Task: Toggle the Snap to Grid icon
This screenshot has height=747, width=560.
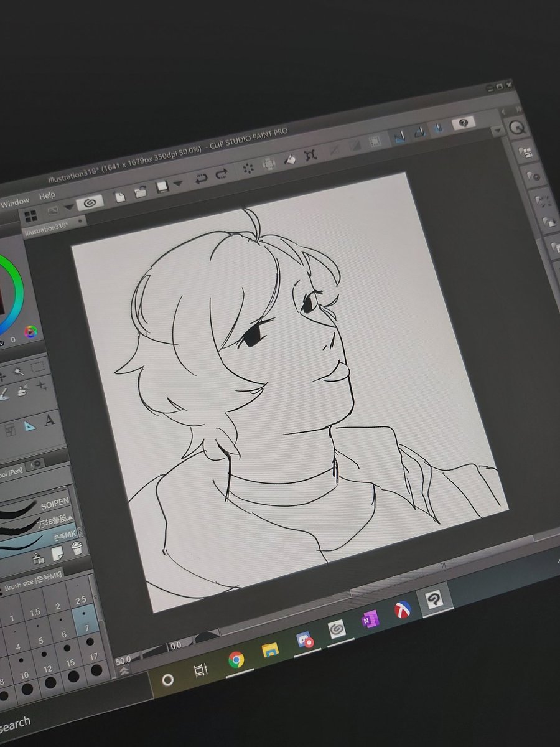Action: (x=439, y=126)
